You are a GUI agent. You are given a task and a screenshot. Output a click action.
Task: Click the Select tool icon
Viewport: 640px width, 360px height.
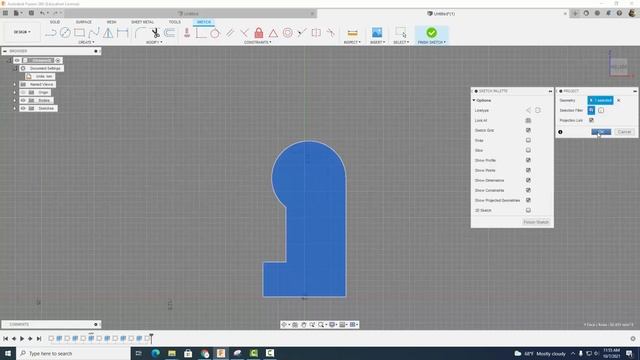coord(401,33)
